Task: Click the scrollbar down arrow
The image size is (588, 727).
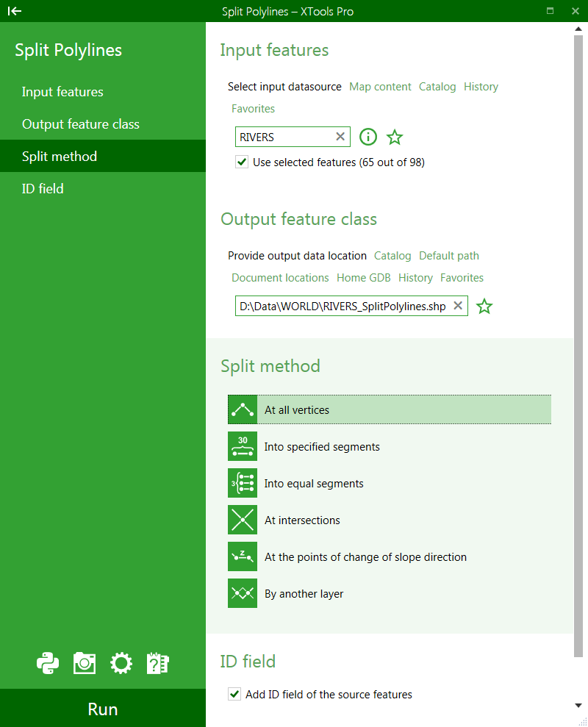Action: coord(578,706)
